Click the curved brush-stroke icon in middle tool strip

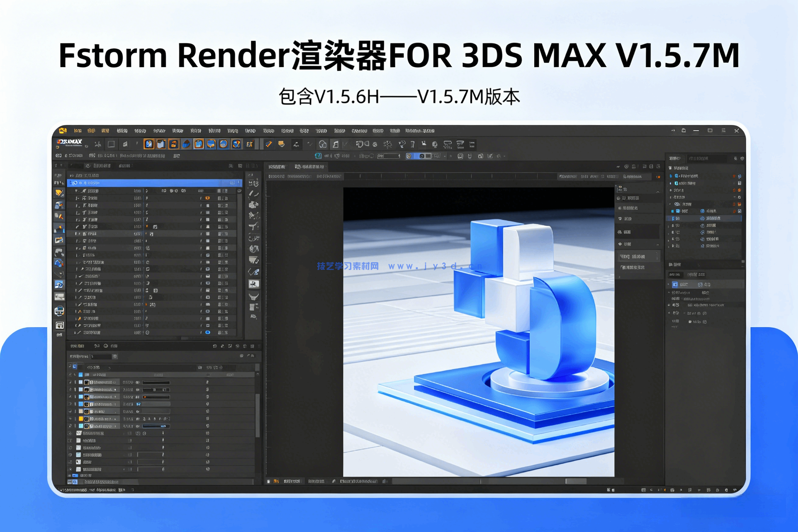tap(254, 194)
